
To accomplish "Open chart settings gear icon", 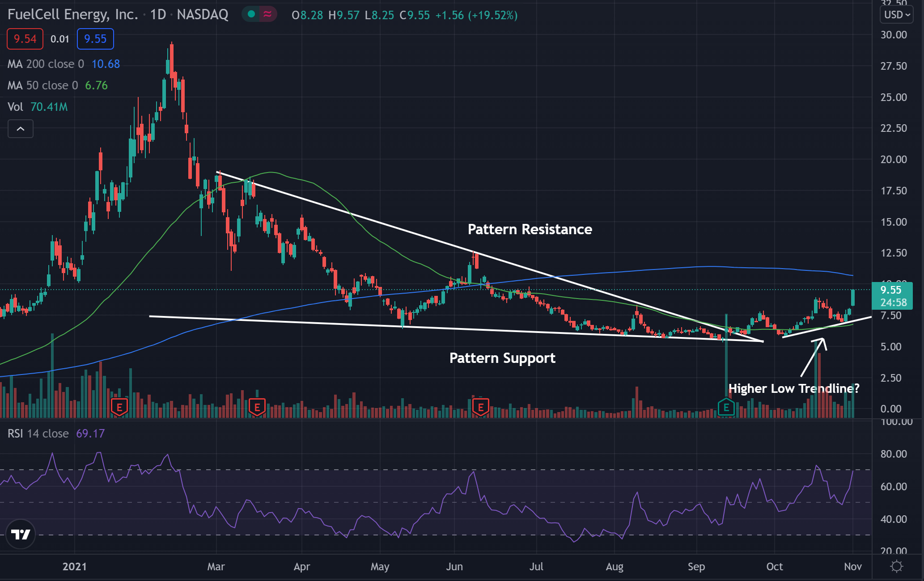I will 896,567.
